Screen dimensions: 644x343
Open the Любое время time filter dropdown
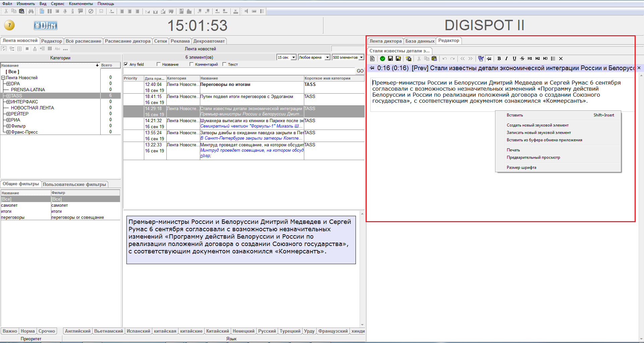coord(327,57)
